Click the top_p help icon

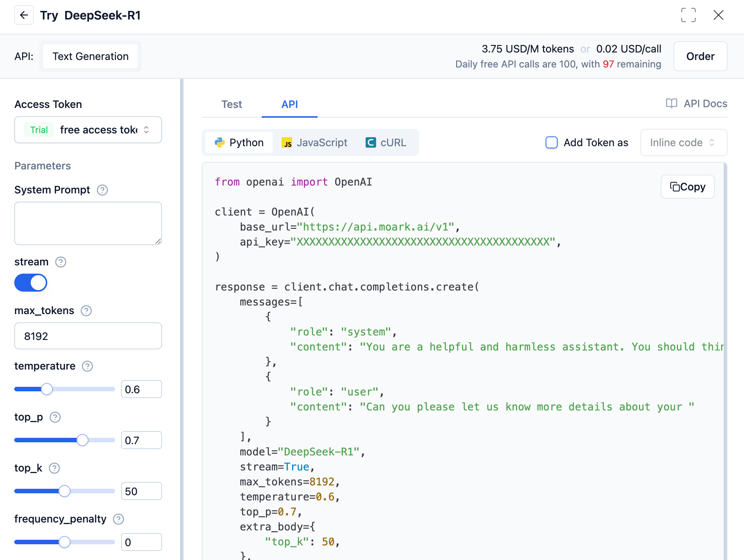(55, 417)
